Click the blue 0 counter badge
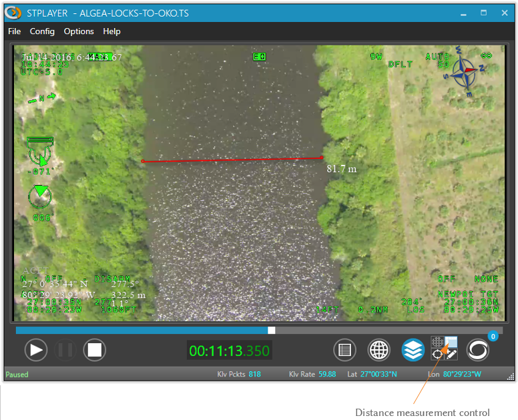This screenshot has height=420, width=518. [x=493, y=337]
